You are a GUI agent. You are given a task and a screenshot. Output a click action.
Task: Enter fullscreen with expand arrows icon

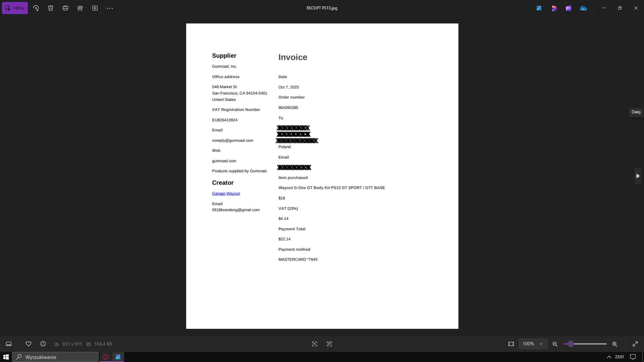[x=635, y=344]
